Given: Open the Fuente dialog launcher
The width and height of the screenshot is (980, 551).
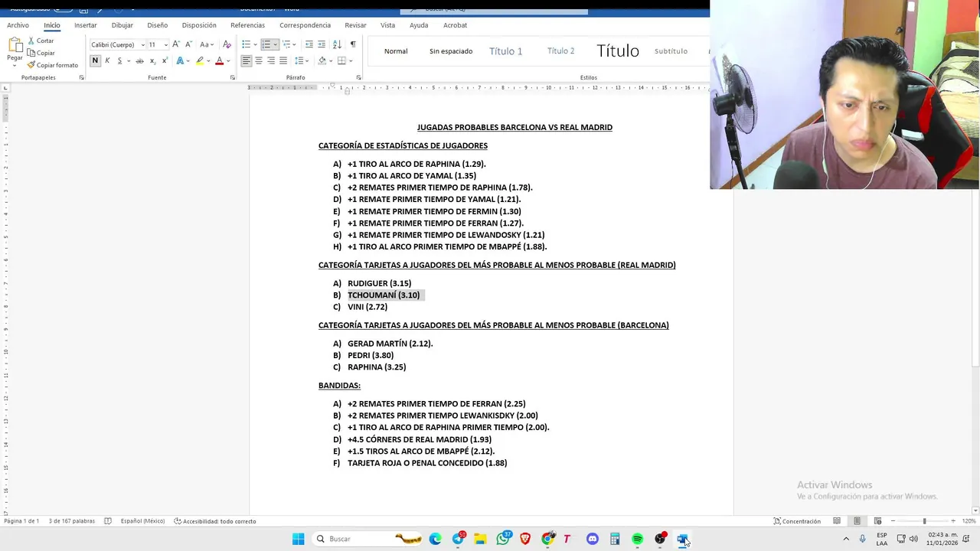Looking at the screenshot, I should point(233,77).
